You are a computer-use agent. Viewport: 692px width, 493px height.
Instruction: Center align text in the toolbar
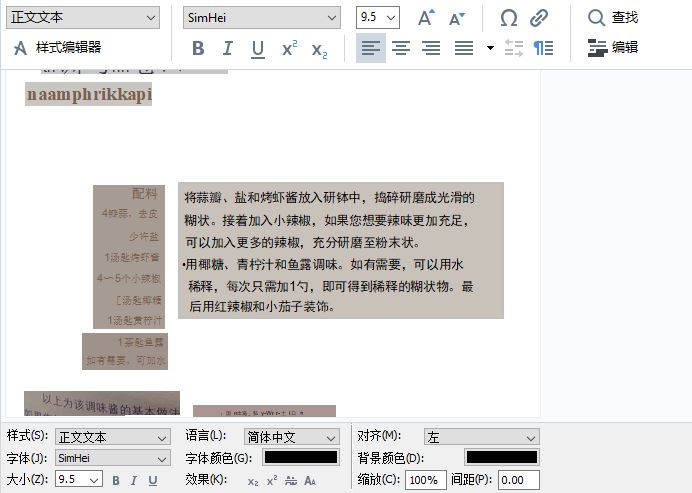coord(401,48)
